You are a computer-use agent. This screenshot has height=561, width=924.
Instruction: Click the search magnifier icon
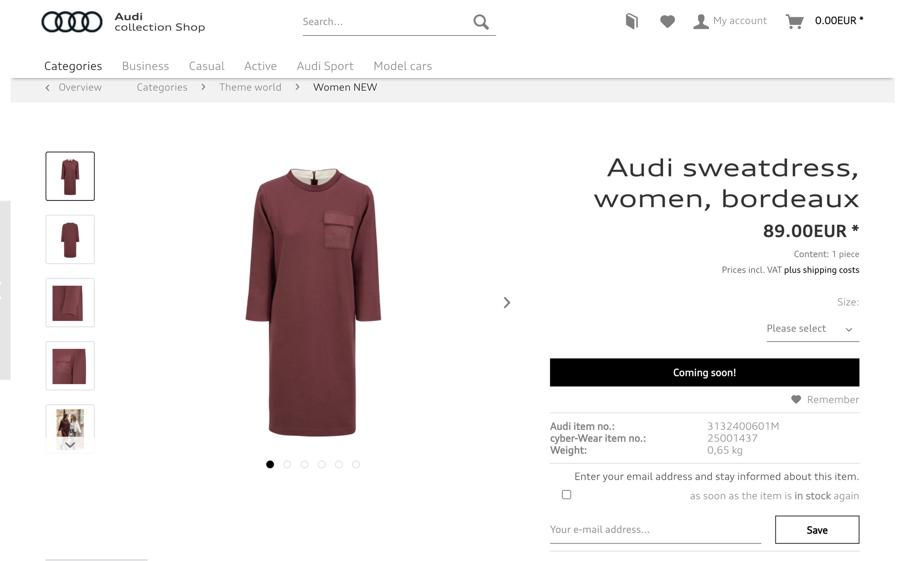click(481, 22)
